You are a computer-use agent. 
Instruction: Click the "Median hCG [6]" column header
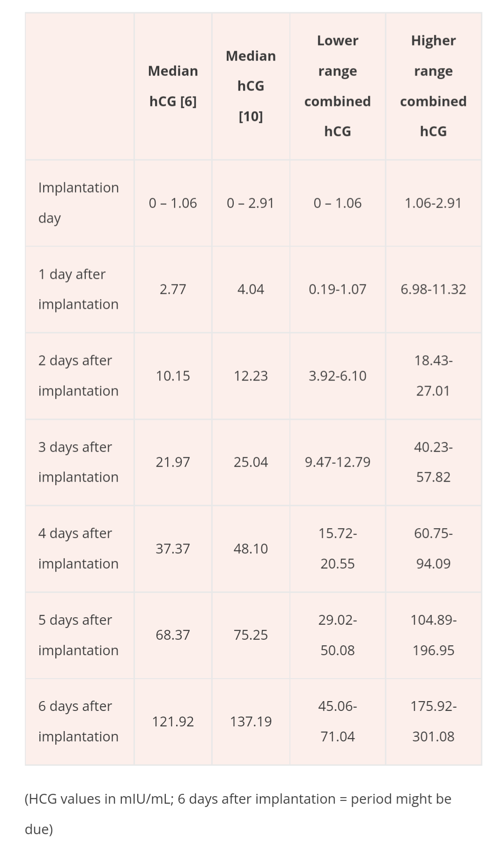173,86
